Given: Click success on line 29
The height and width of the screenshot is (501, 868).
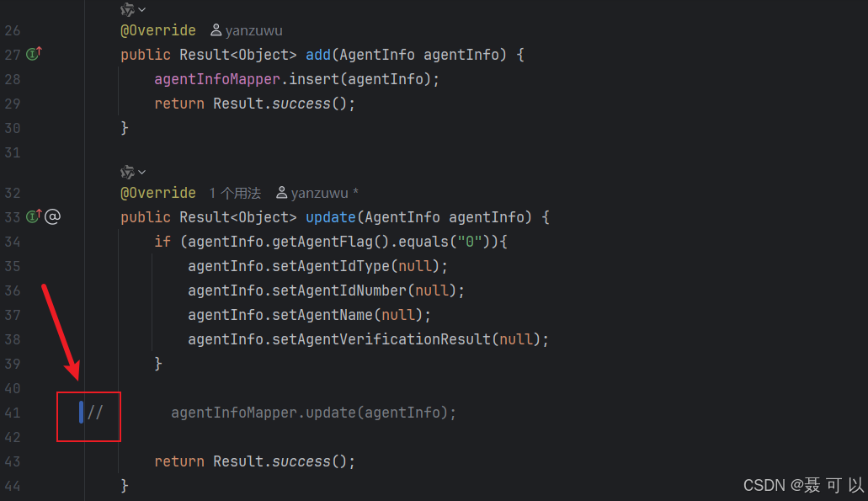Looking at the screenshot, I should coord(301,104).
